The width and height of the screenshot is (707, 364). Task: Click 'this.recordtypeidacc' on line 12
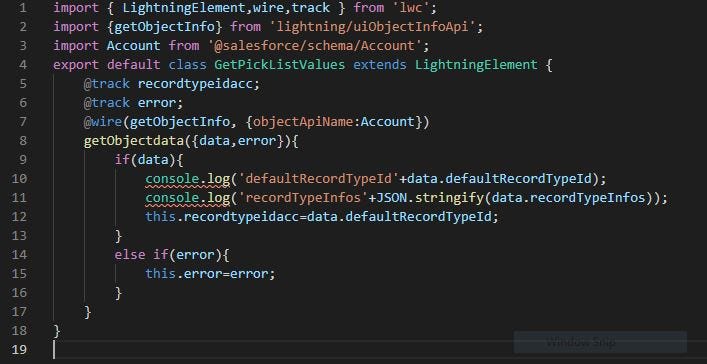click(222, 217)
